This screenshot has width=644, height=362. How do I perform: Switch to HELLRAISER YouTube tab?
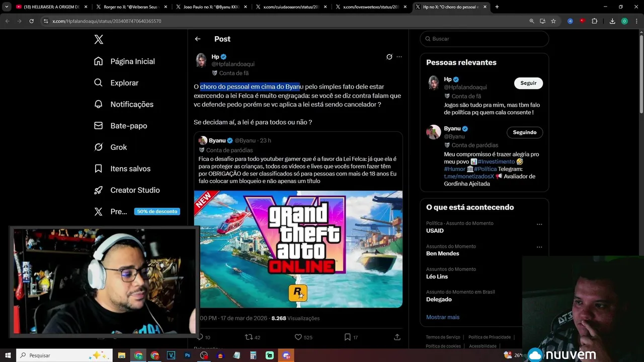52,7
